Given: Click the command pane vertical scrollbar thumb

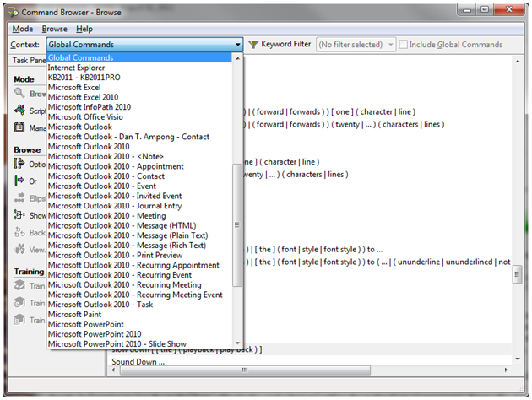Looking at the screenshot, I should click(x=517, y=274).
